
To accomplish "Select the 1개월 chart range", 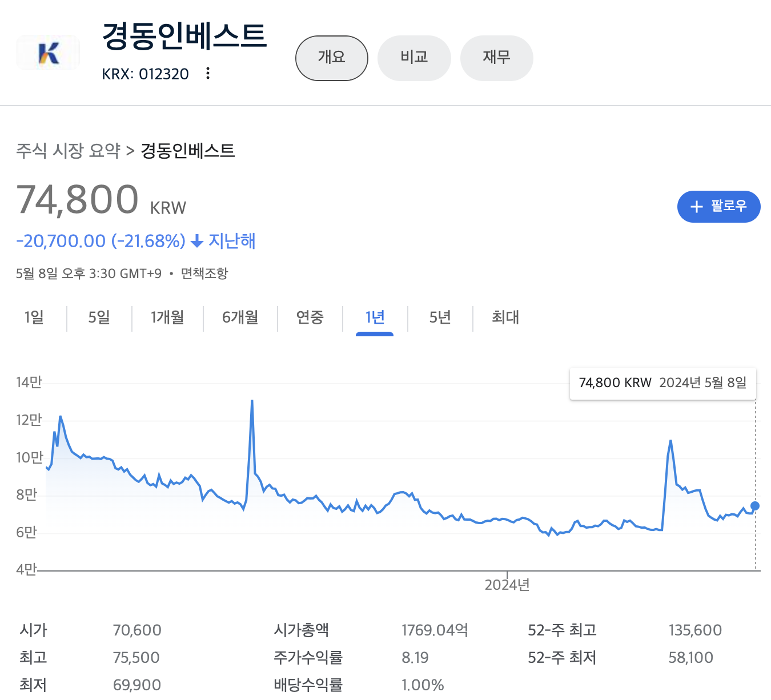I will click(x=167, y=317).
